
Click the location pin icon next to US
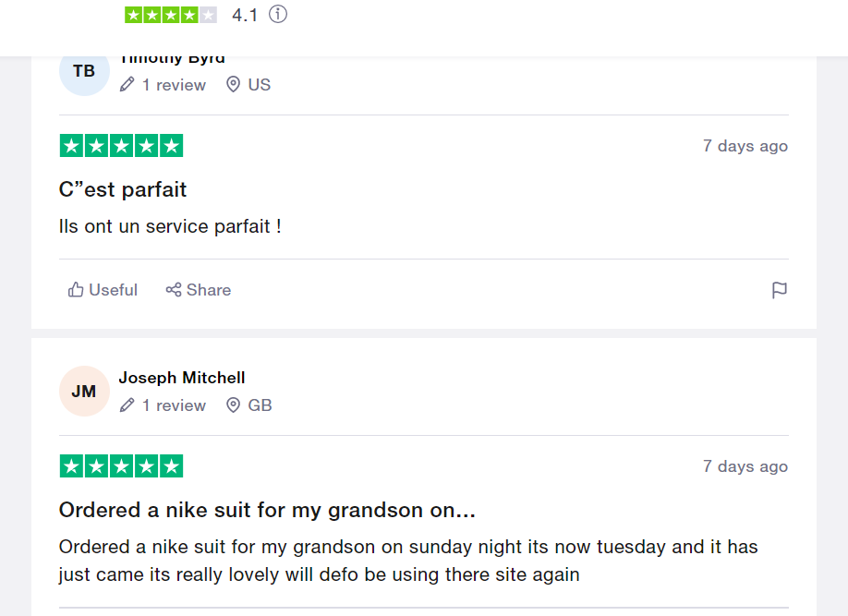point(234,85)
